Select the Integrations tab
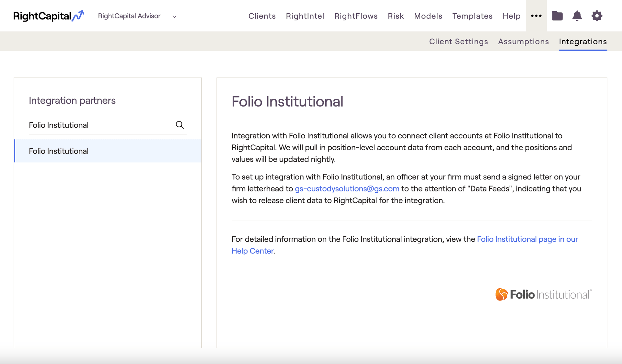This screenshot has height=364, width=622. tap(583, 41)
